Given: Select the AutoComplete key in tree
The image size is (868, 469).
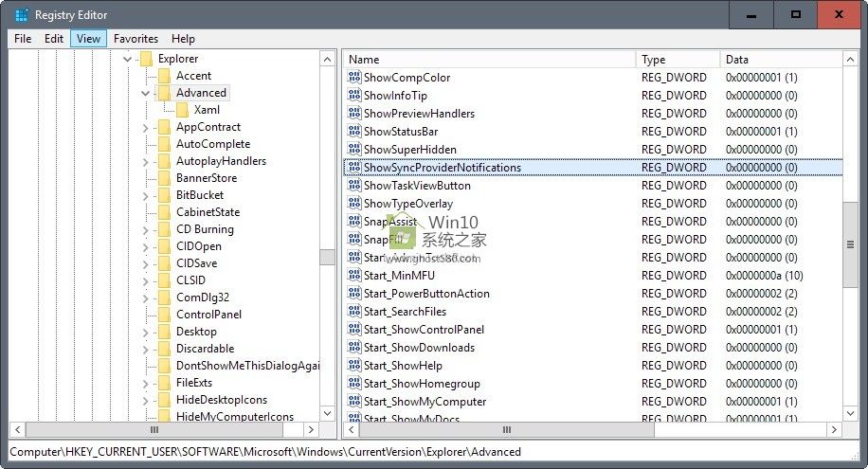Looking at the screenshot, I should click(213, 144).
